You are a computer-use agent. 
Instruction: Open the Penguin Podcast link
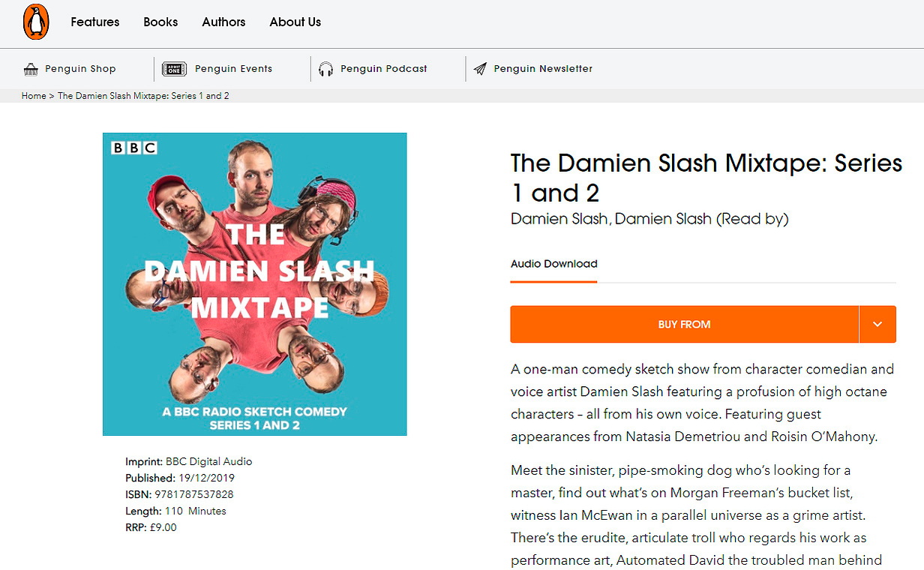[384, 69]
